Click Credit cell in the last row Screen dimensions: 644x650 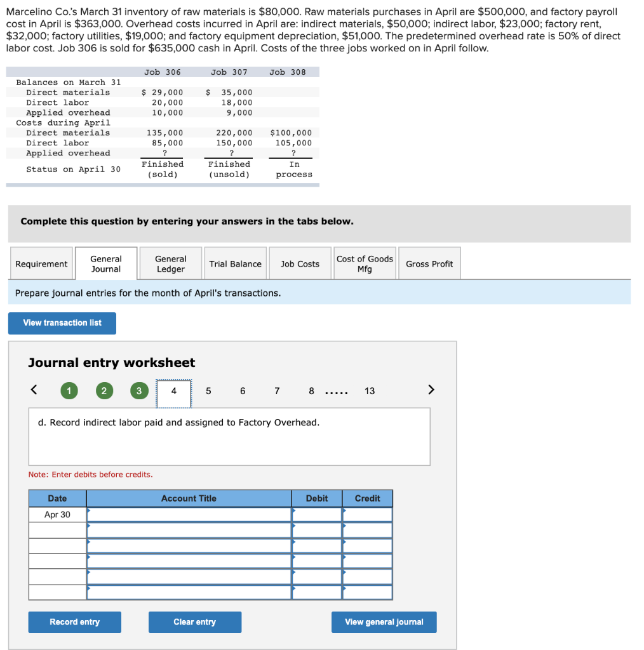coord(367,592)
